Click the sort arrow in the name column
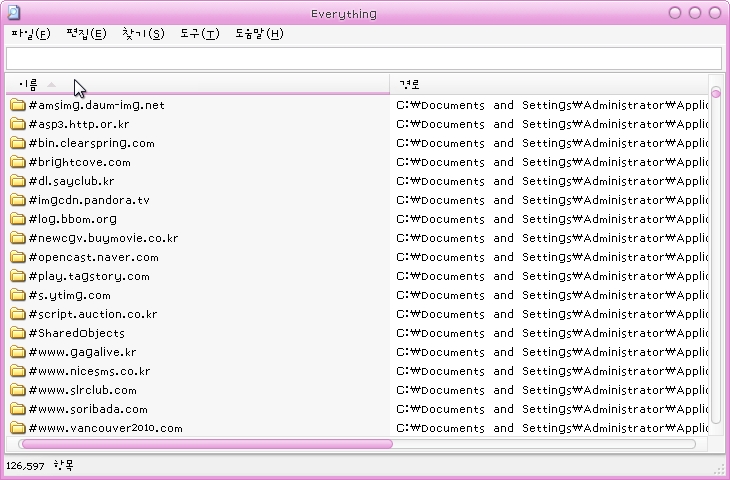Screen dimensions: 730x480 coord(52,84)
